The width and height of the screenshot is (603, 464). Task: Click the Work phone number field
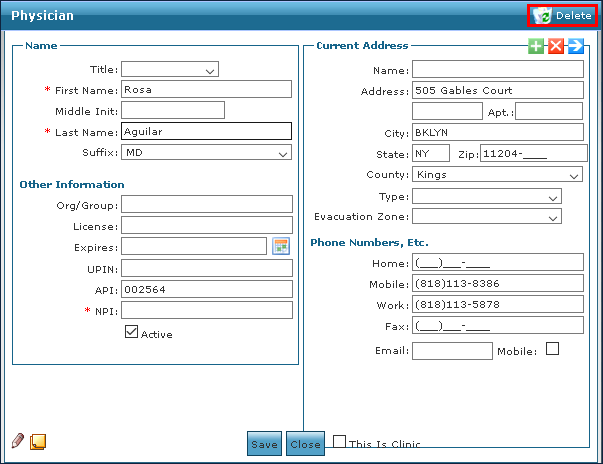point(497,304)
